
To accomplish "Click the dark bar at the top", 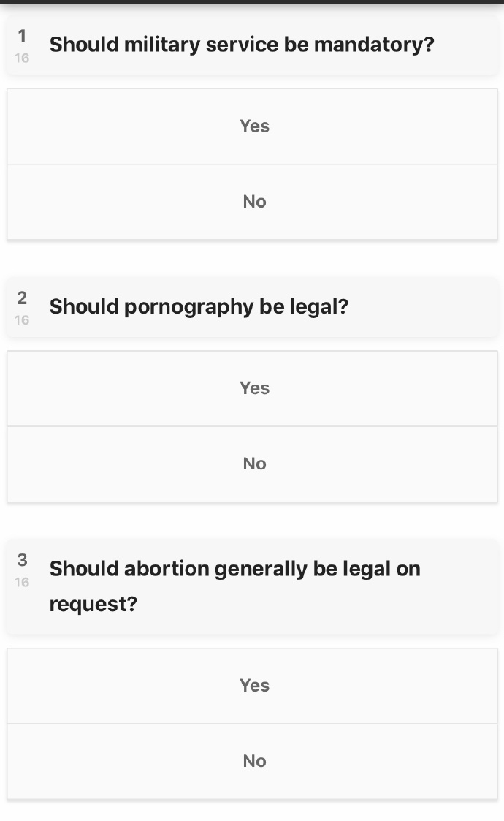I will [252, 2].
